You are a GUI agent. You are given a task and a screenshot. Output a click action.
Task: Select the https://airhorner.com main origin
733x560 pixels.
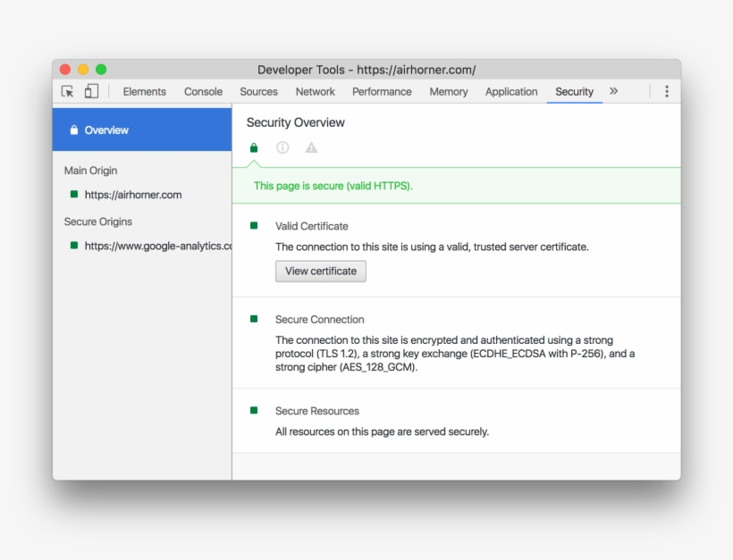coord(132,195)
